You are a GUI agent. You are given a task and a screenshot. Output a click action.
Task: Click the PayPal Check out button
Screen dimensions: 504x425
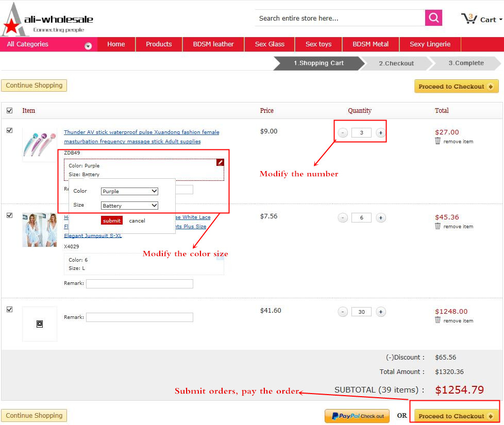357,416
